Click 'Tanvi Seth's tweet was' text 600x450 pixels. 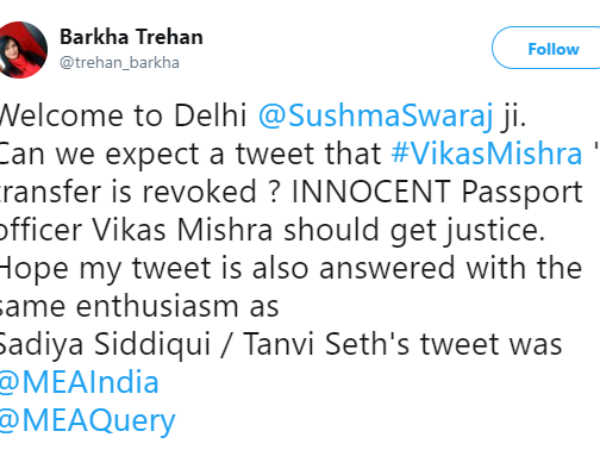coord(403,344)
